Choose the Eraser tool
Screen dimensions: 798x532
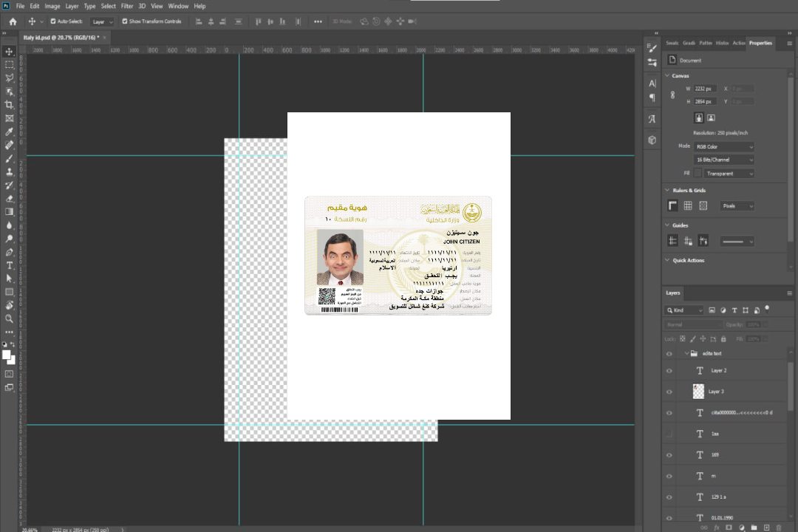[10, 199]
